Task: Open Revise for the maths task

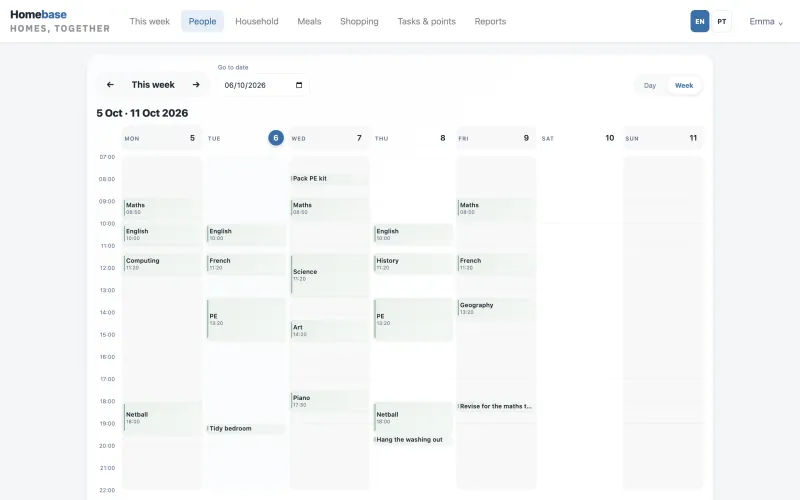Action: point(496,407)
